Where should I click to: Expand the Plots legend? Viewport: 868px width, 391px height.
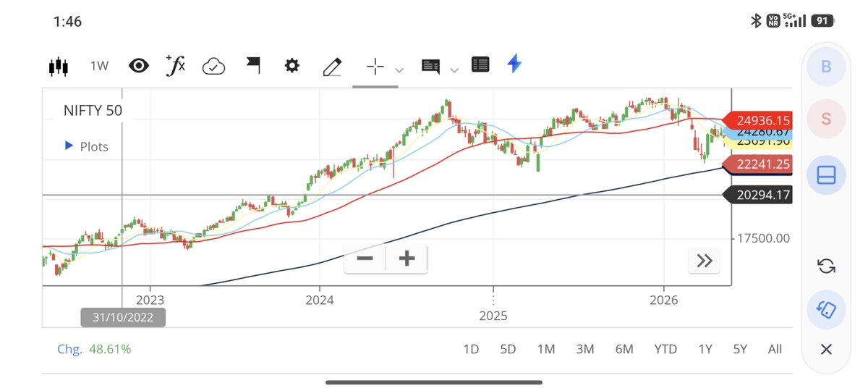(x=86, y=146)
